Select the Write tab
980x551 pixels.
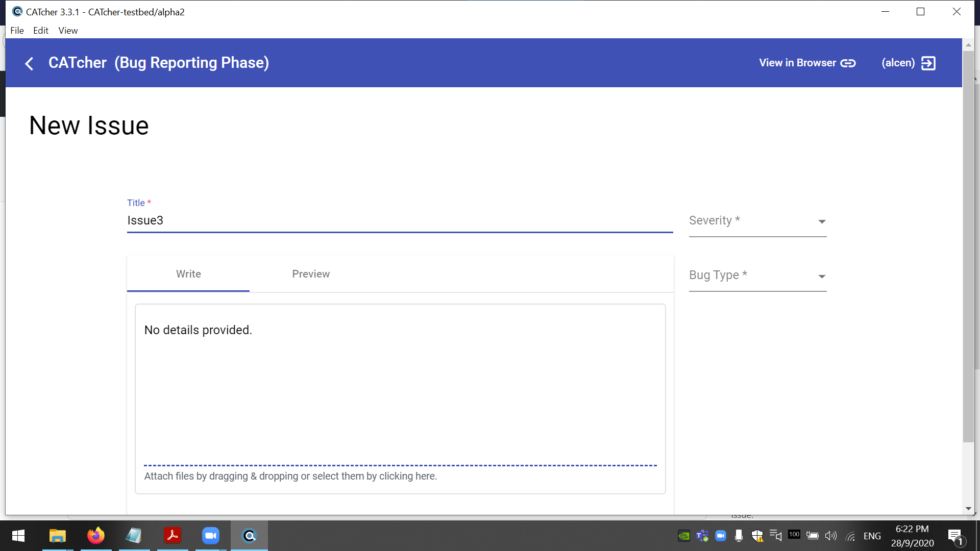188,274
